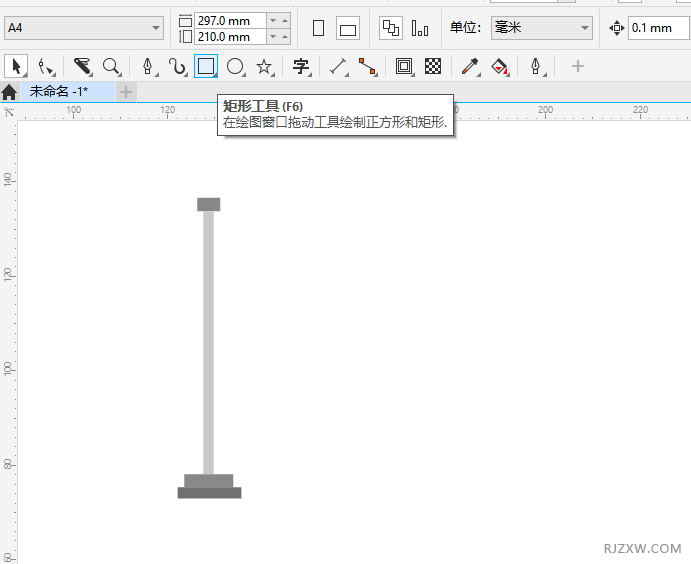This screenshot has width=691, height=564.
Task: Select the Star polygon tool
Action: click(x=264, y=67)
